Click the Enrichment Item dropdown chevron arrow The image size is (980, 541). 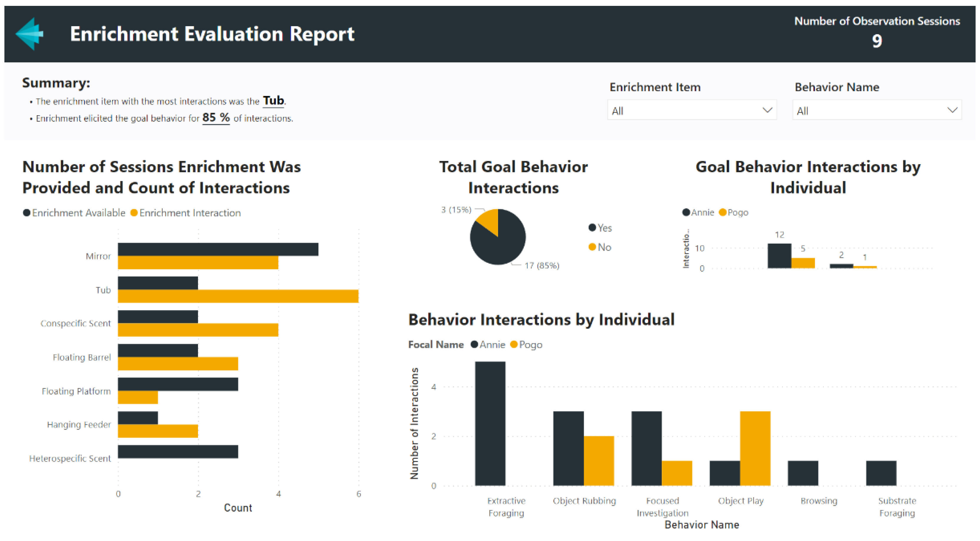pyautogui.click(x=767, y=110)
